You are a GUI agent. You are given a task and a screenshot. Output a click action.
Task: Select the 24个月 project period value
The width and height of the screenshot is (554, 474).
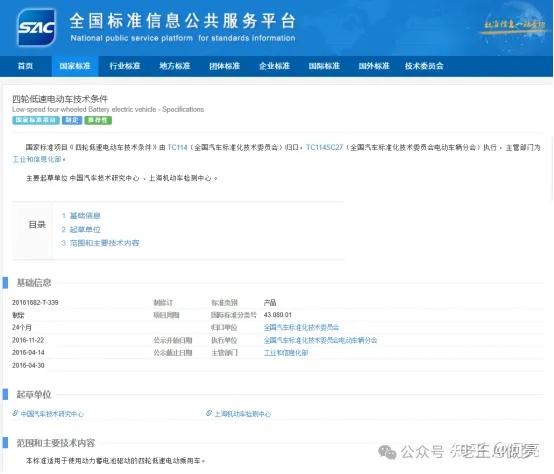click(22, 327)
